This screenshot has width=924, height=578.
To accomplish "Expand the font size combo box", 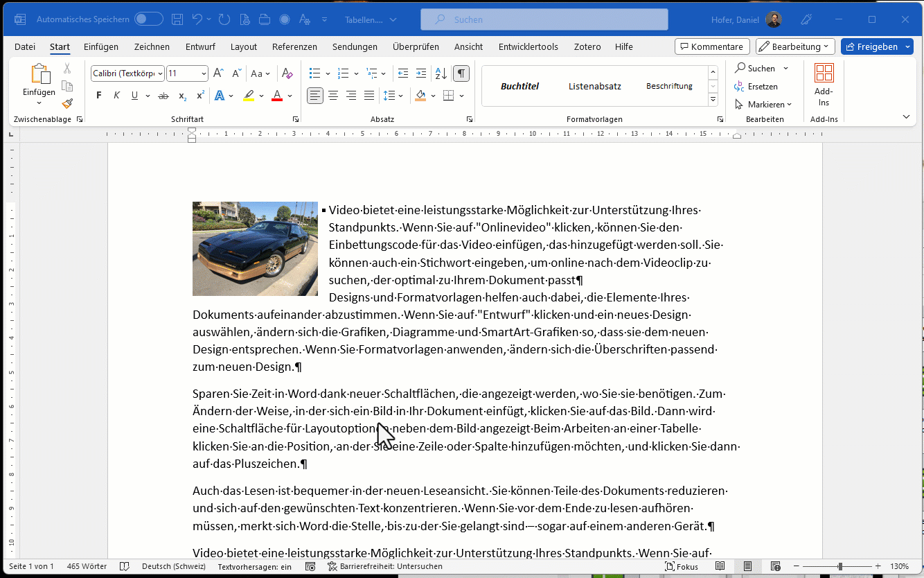I will (x=204, y=73).
